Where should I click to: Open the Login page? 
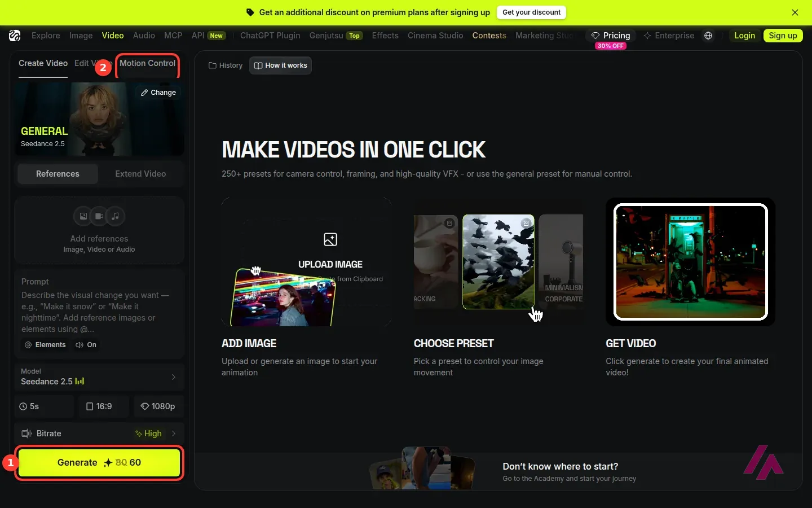pos(744,36)
